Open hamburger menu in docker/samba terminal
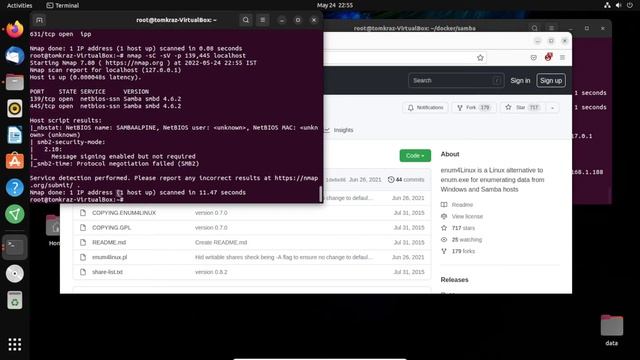This screenshot has height=360, width=640. (551, 28)
